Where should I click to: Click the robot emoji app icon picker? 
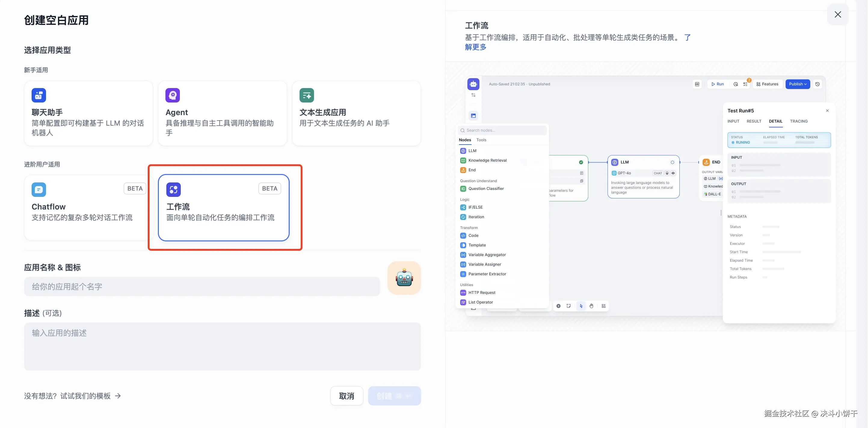[x=404, y=278]
